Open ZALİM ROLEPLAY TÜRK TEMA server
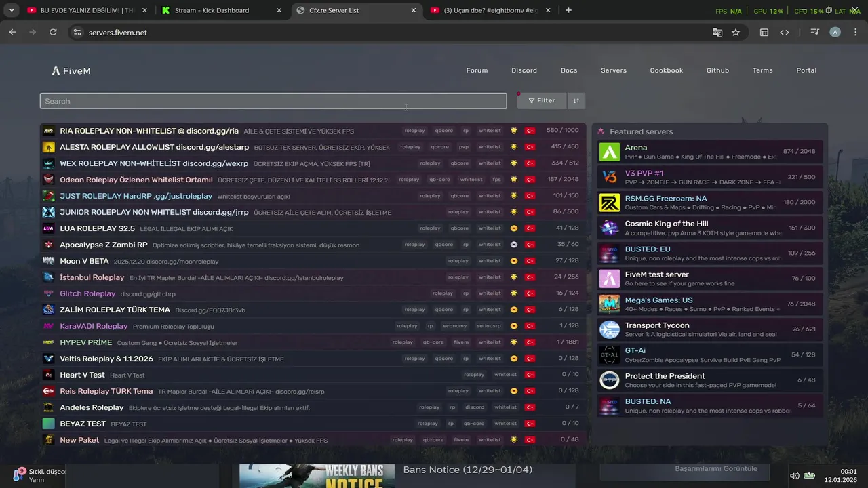The image size is (868, 488). coord(313,310)
